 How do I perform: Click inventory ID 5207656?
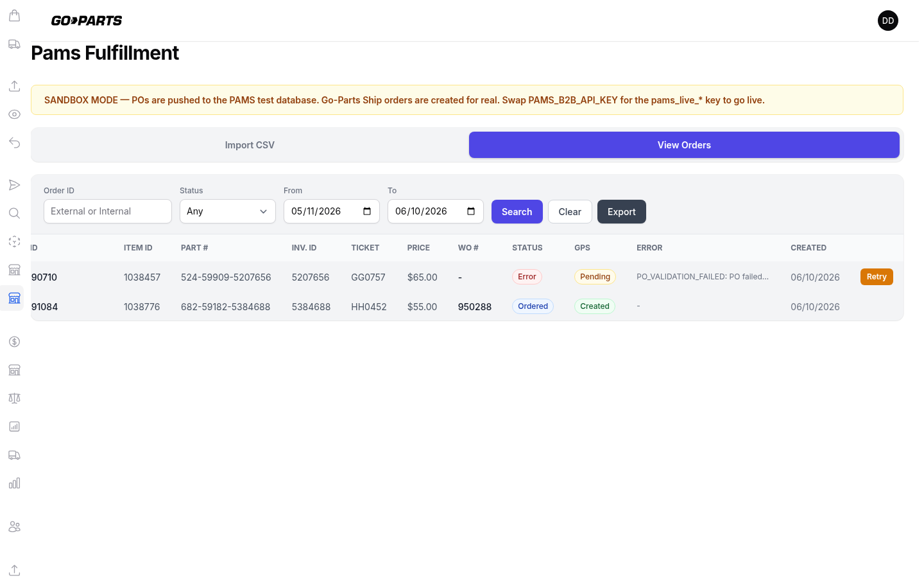click(x=311, y=277)
